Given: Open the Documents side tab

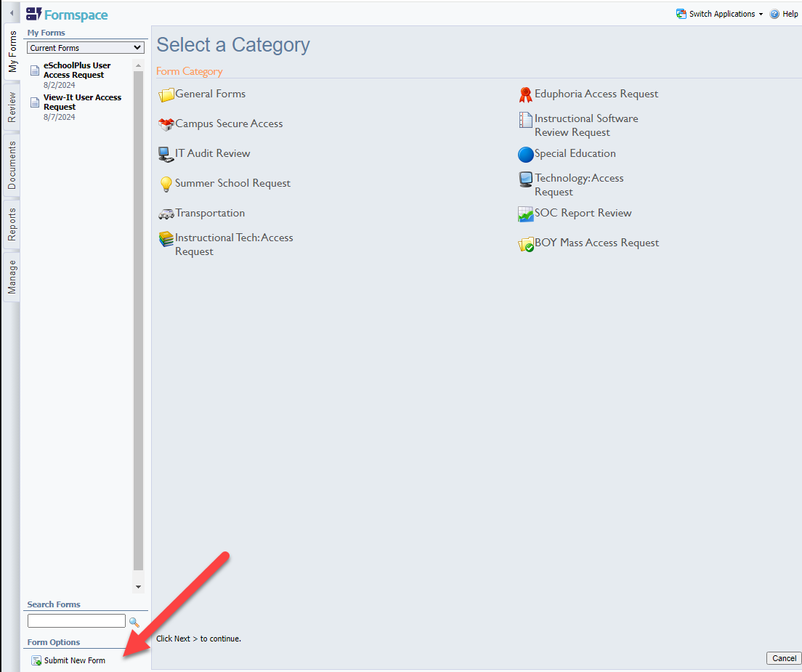Looking at the screenshot, I should pyautogui.click(x=12, y=166).
